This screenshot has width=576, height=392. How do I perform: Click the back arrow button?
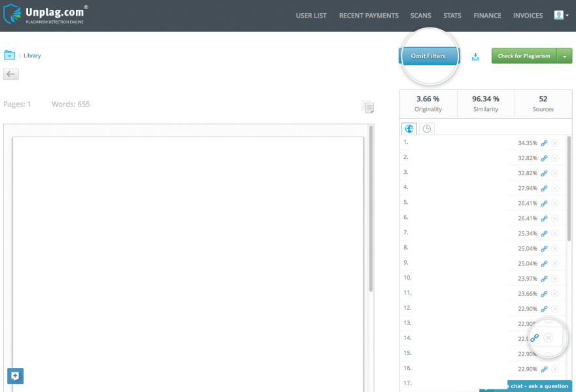pos(11,74)
